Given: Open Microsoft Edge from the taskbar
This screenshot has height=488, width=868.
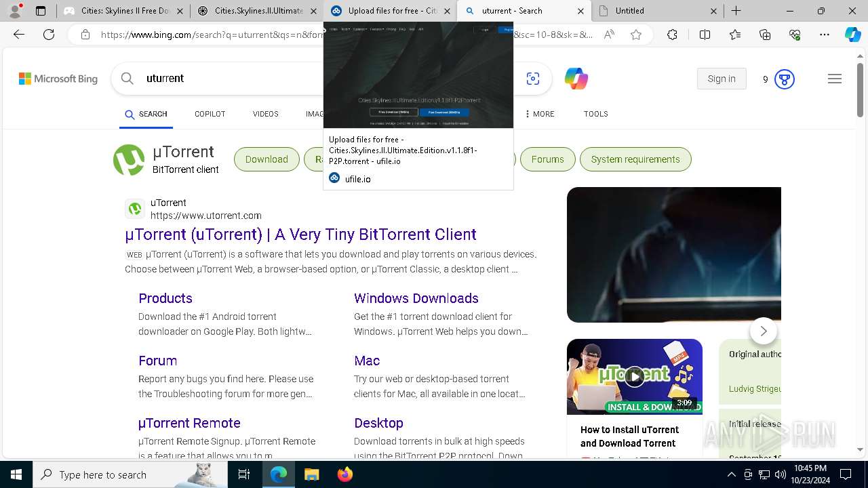Looking at the screenshot, I should (x=279, y=474).
